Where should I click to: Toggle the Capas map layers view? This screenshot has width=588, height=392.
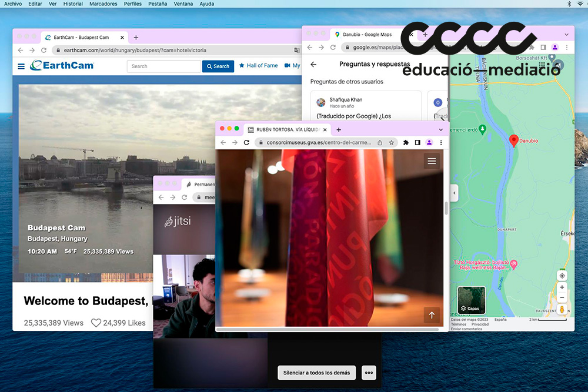[x=472, y=300]
